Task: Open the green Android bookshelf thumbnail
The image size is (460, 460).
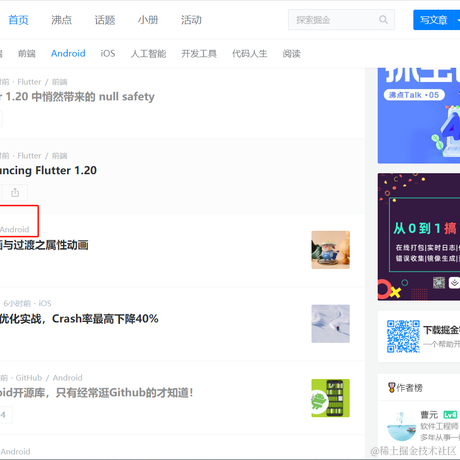Action: tap(330, 398)
